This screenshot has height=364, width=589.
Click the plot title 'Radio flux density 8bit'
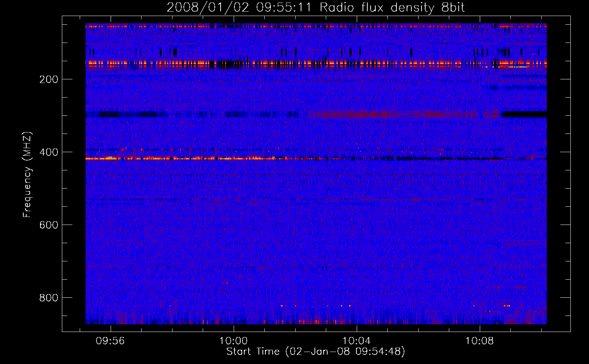[392, 8]
